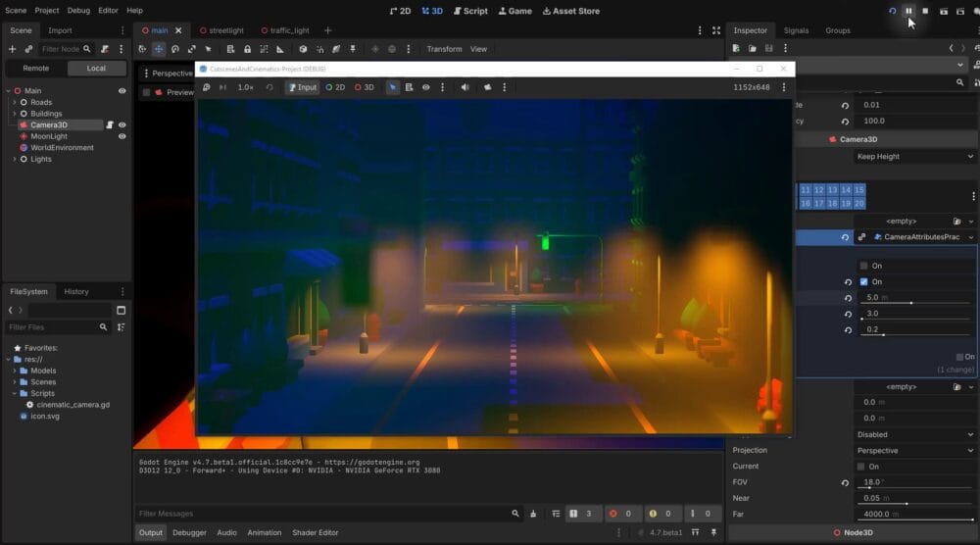Switch to the streetlight scene tab
The width and height of the screenshot is (980, 545).
221,30
